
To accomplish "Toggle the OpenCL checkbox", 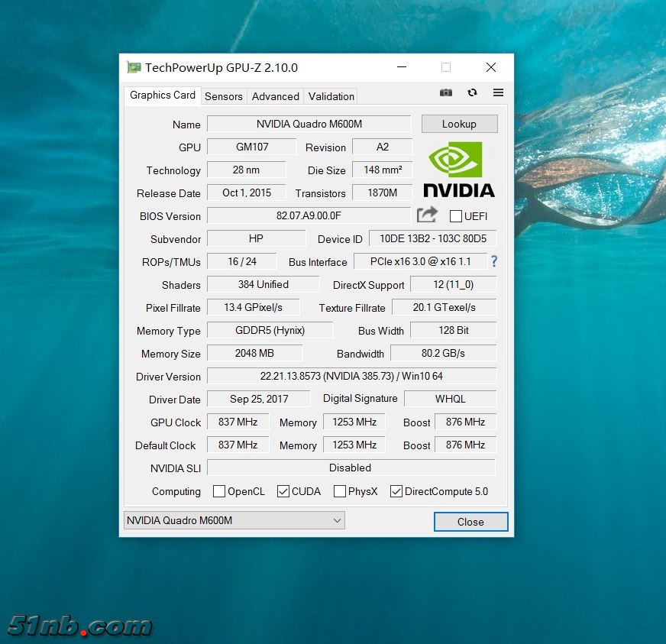I will pyautogui.click(x=219, y=491).
